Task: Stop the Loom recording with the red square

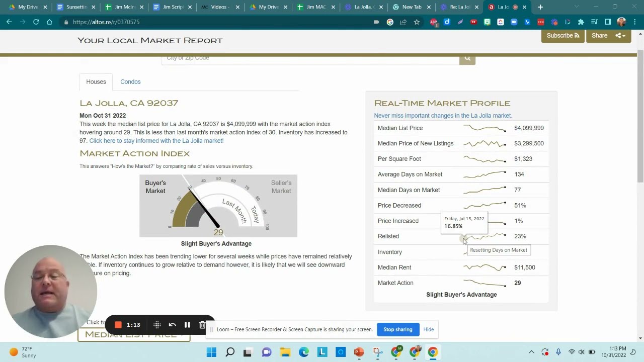Action: 118,325
